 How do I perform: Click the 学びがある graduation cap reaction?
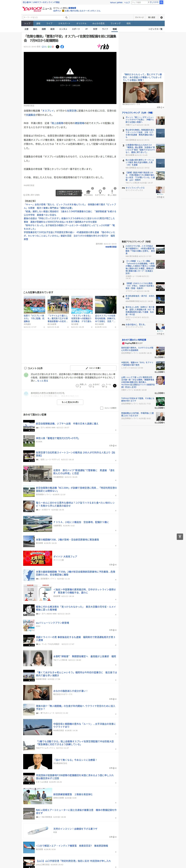(x=88, y=192)
